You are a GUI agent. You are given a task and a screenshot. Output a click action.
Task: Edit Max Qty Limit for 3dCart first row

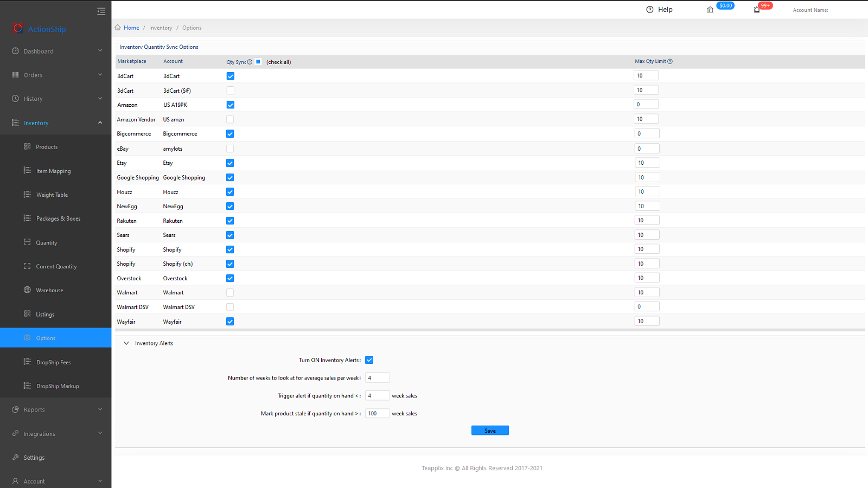point(646,75)
